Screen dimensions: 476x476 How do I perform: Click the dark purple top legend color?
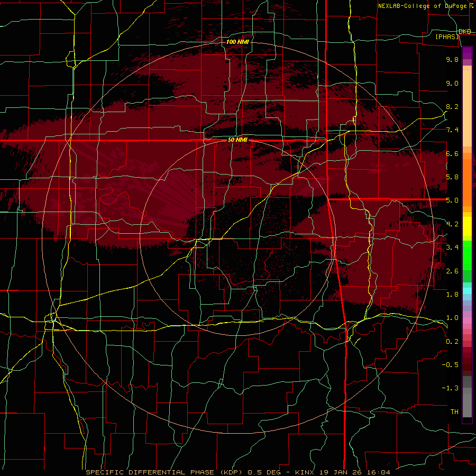click(x=467, y=50)
